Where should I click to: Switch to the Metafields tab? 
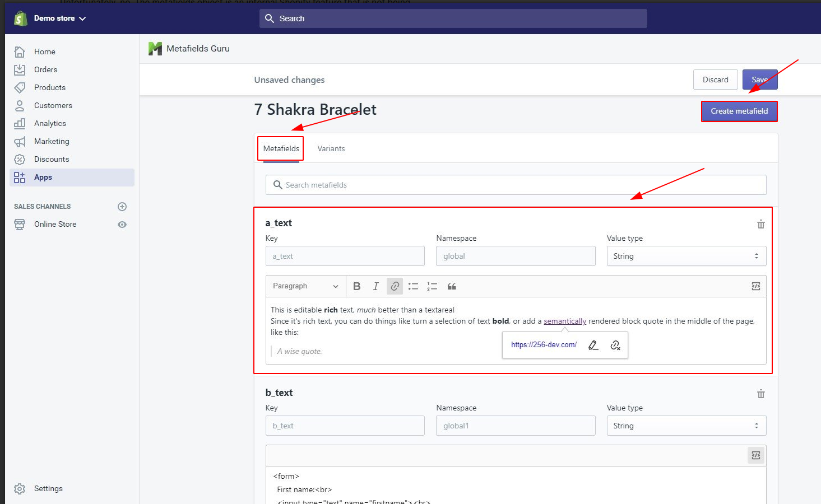tap(281, 148)
